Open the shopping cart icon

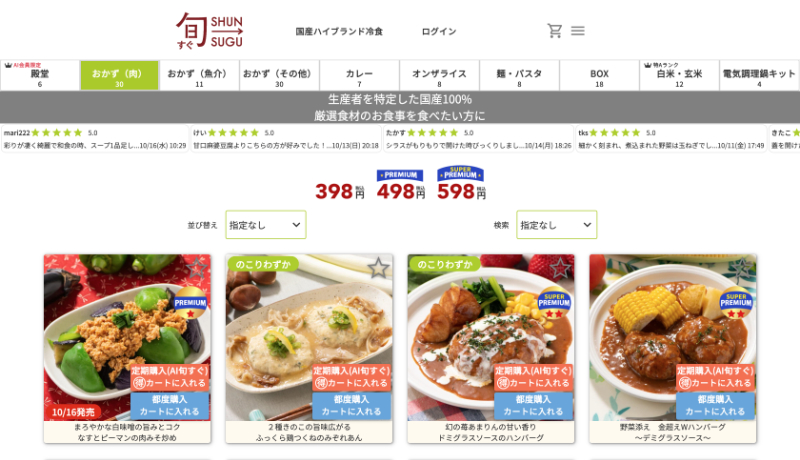(x=555, y=31)
